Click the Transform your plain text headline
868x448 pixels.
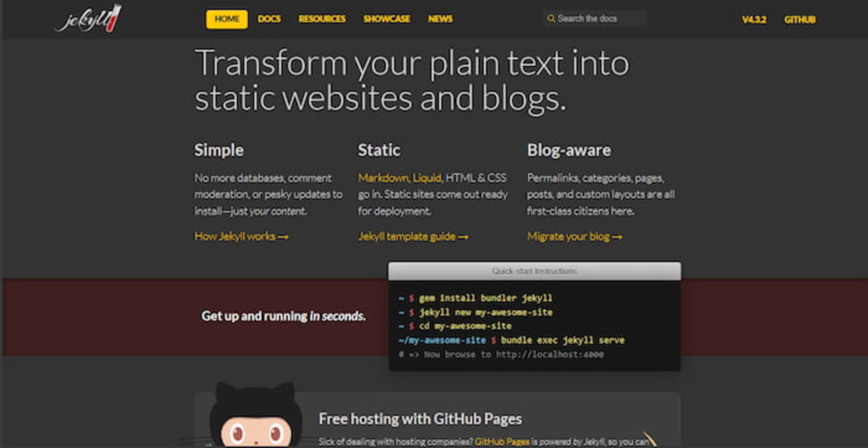click(x=412, y=80)
